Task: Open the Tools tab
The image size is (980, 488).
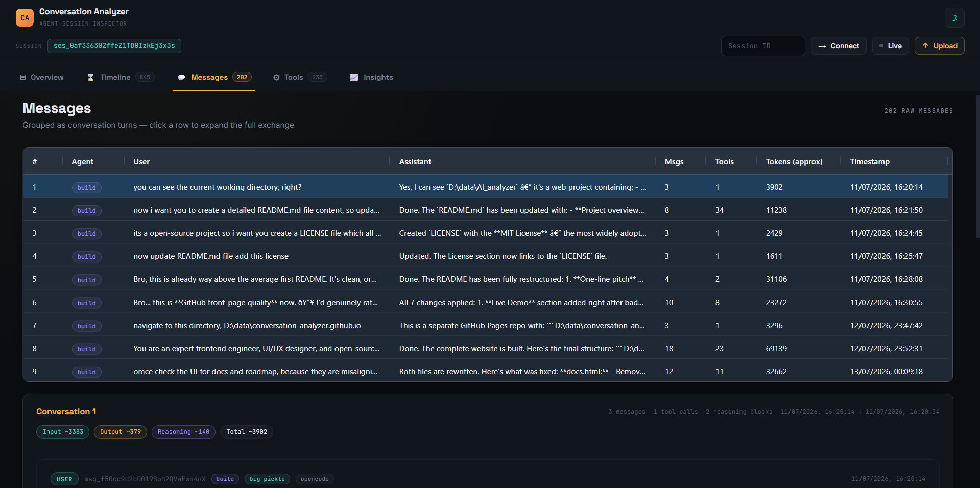Action: click(300, 77)
